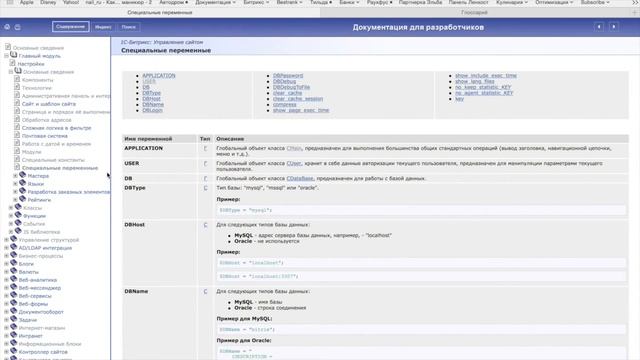Click the book icon beside Информационные блоки

coord(13,343)
